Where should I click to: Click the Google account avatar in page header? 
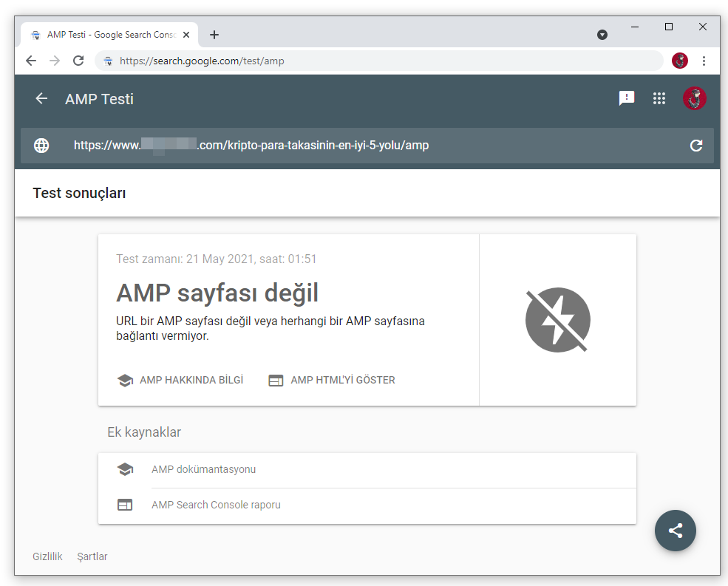point(694,98)
